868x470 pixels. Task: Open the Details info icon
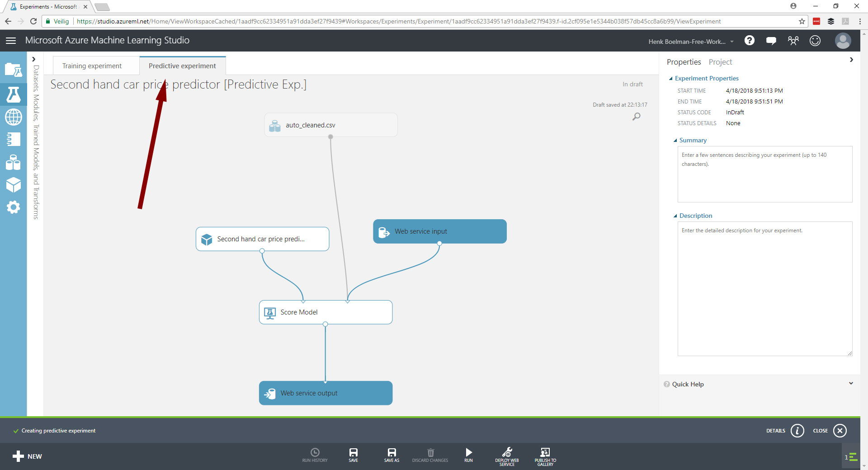[797, 431]
